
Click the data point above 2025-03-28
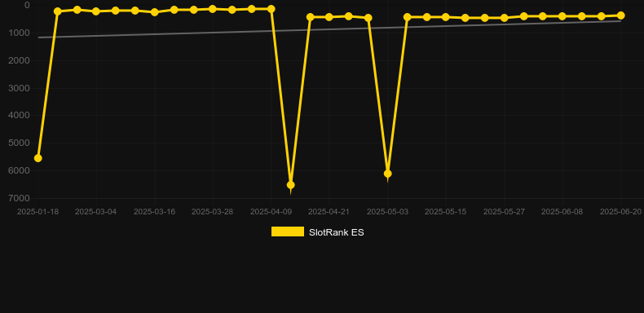coord(213,9)
